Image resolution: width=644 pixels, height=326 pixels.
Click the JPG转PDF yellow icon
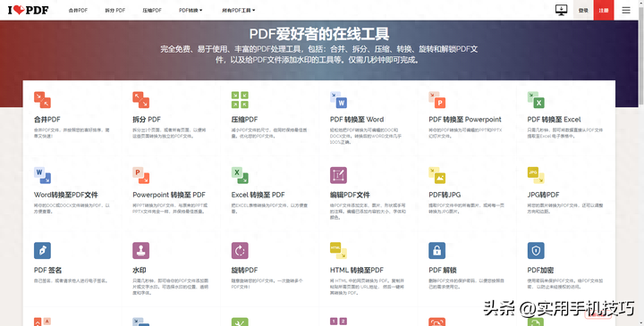pos(536,175)
